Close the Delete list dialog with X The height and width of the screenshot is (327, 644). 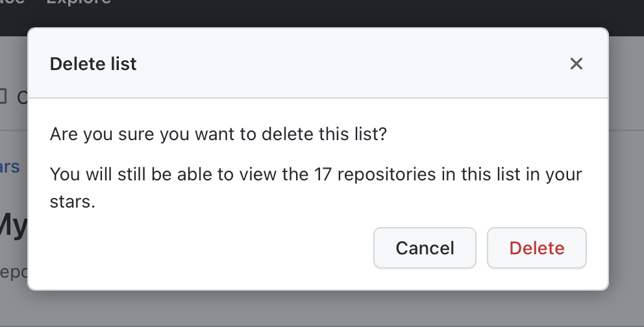(576, 64)
